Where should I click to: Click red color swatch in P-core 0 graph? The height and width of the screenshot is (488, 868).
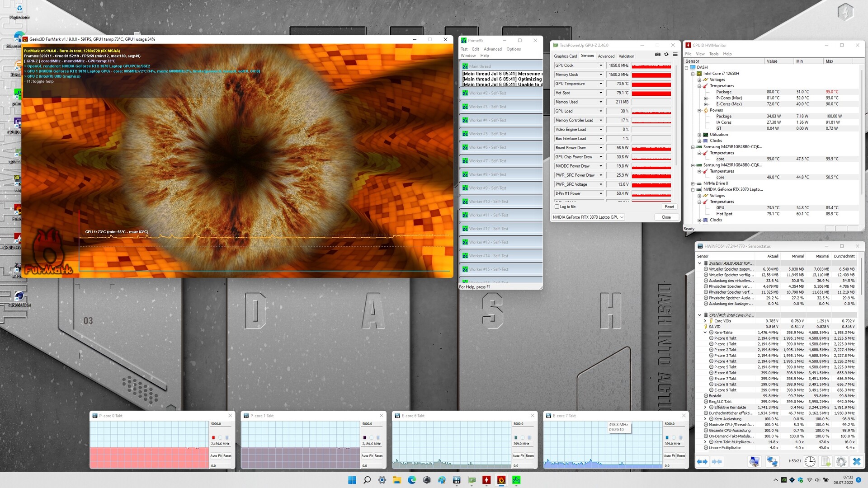tap(213, 437)
